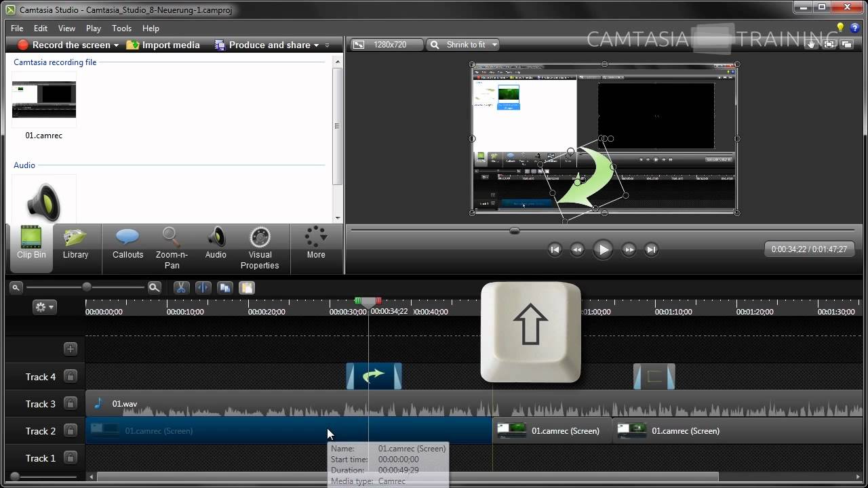This screenshot has width=868, height=488.
Task: Click the Cut scissors tool
Action: coord(180,287)
